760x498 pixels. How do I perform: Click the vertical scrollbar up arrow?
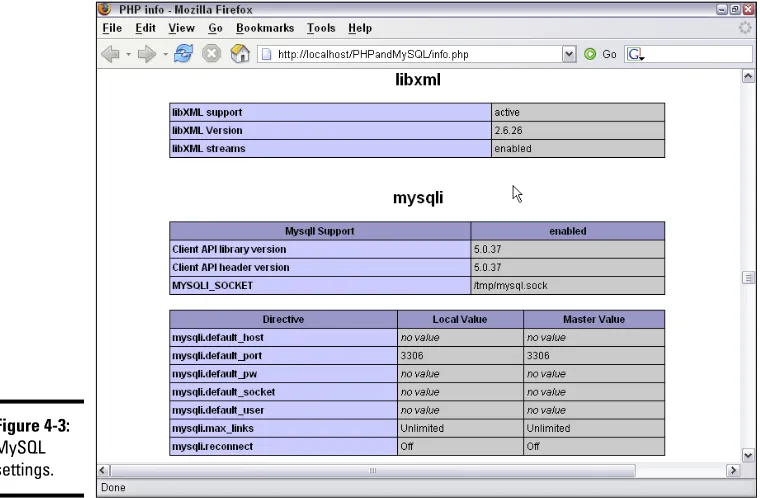748,76
